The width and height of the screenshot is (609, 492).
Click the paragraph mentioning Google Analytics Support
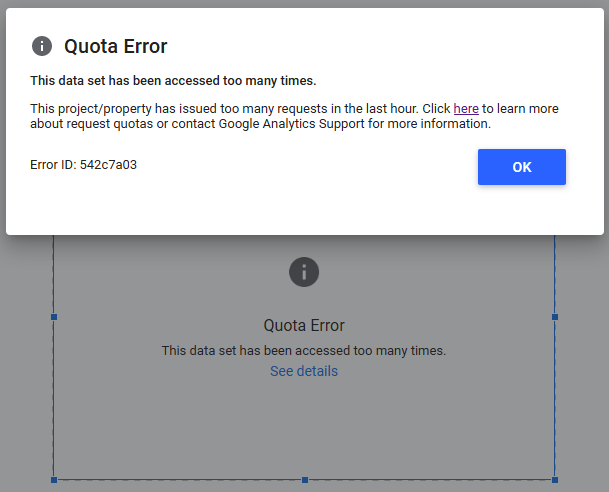(294, 116)
